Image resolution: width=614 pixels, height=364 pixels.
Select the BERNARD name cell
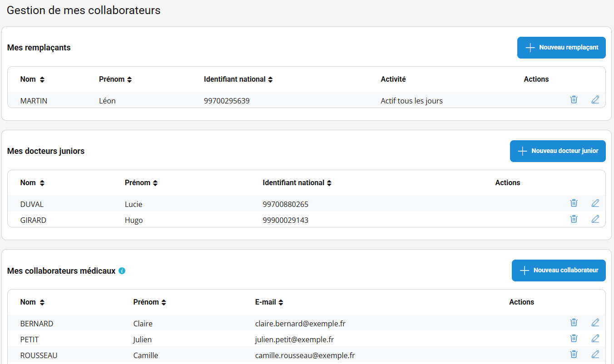(37, 324)
